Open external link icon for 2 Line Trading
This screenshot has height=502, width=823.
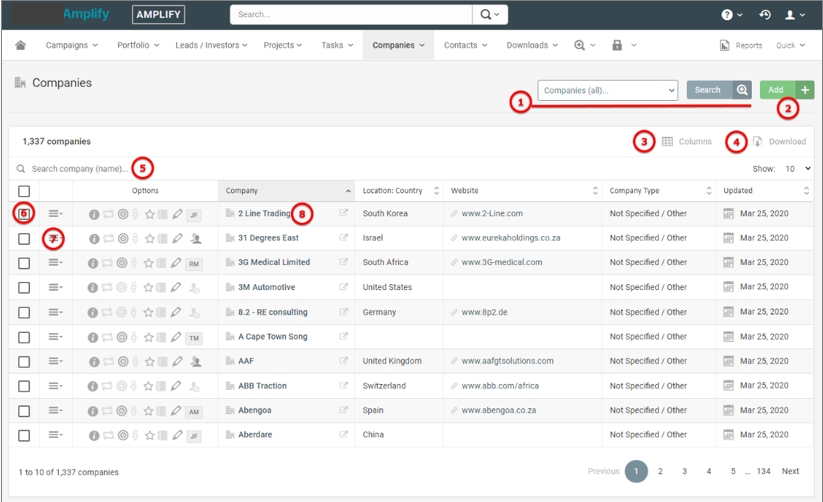click(343, 213)
